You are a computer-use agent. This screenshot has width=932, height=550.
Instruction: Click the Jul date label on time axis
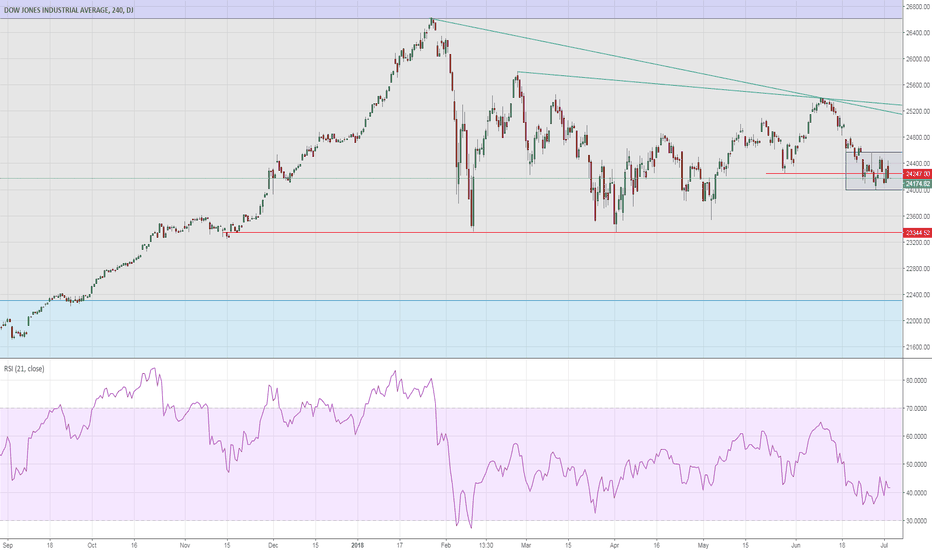click(x=884, y=545)
